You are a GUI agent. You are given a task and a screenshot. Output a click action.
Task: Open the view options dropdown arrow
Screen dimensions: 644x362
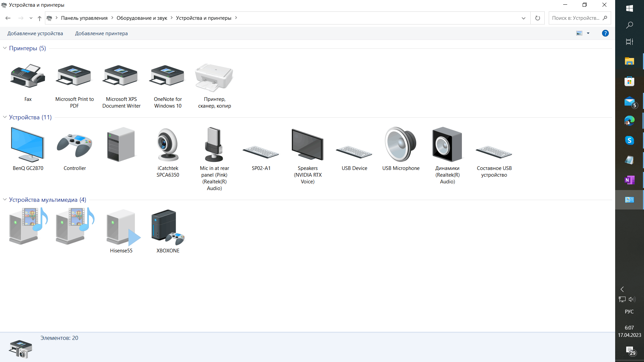tap(588, 33)
